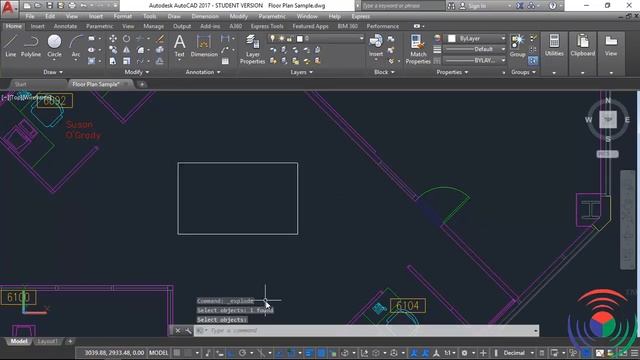Toggle group selection on/off button
The image size is (640, 360).
533,60
